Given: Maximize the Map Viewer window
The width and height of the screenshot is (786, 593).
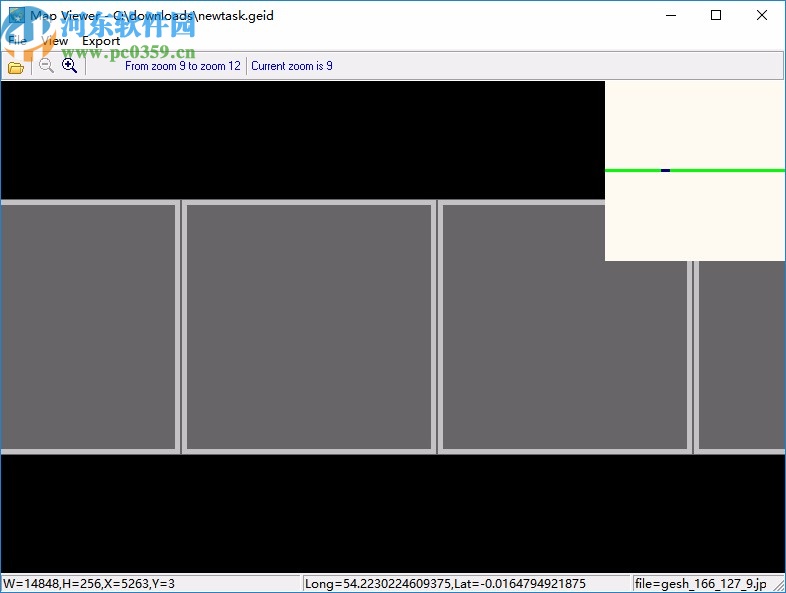Looking at the screenshot, I should pyautogui.click(x=716, y=16).
